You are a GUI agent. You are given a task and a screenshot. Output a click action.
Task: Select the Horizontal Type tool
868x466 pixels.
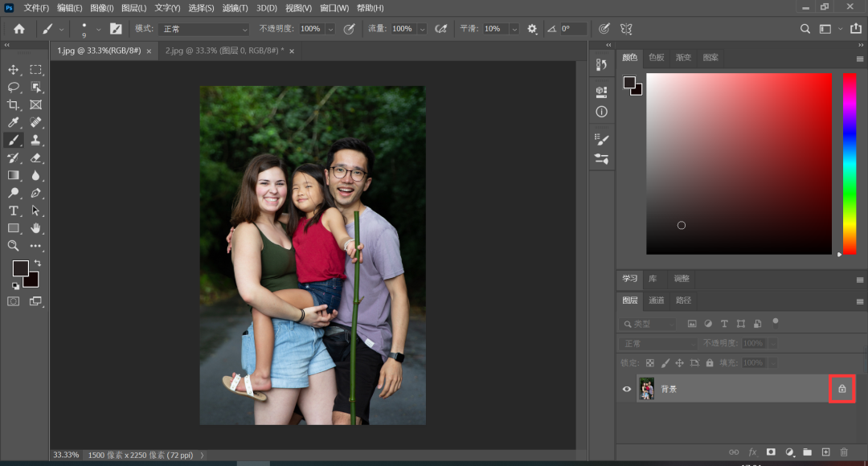14,211
